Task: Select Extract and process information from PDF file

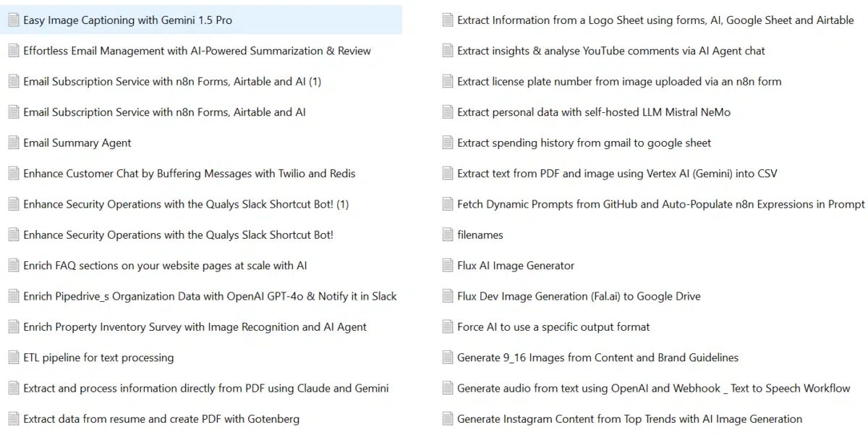Action: 205,389
